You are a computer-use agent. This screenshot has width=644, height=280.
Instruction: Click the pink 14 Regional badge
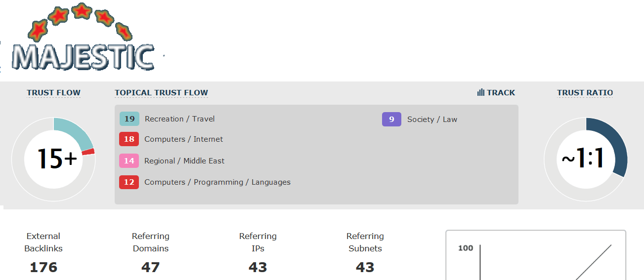[x=129, y=161]
